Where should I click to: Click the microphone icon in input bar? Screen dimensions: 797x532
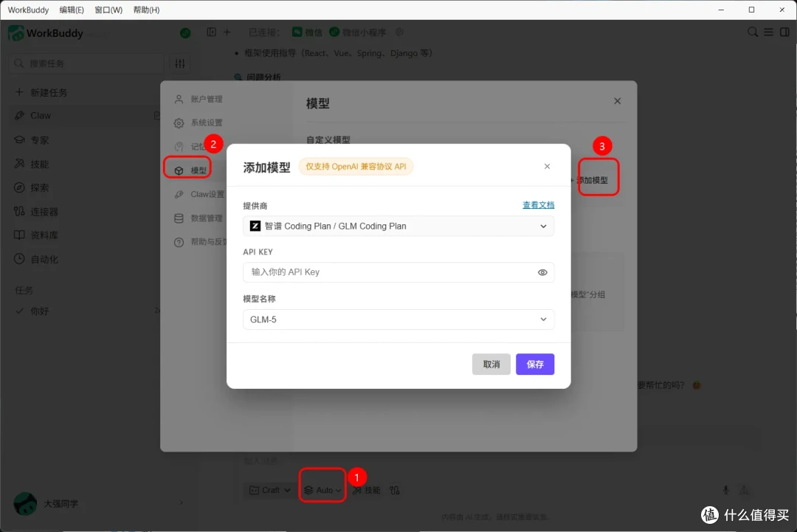[x=726, y=490]
